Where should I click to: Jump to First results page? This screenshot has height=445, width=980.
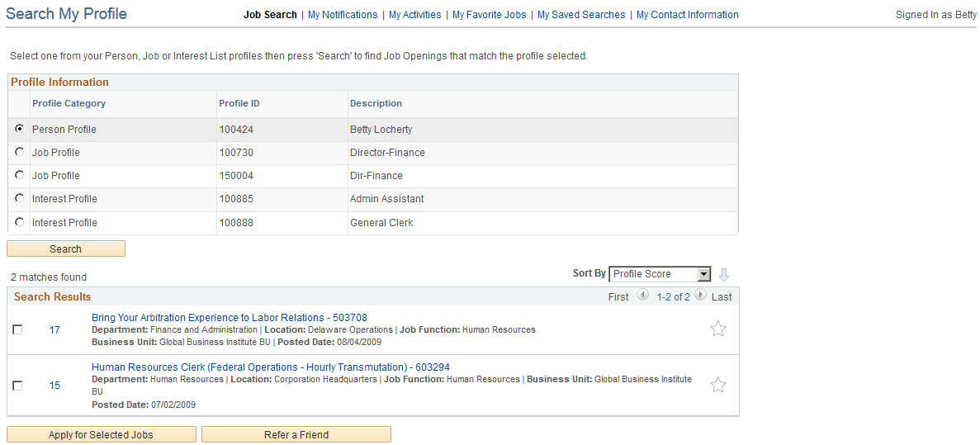point(618,297)
